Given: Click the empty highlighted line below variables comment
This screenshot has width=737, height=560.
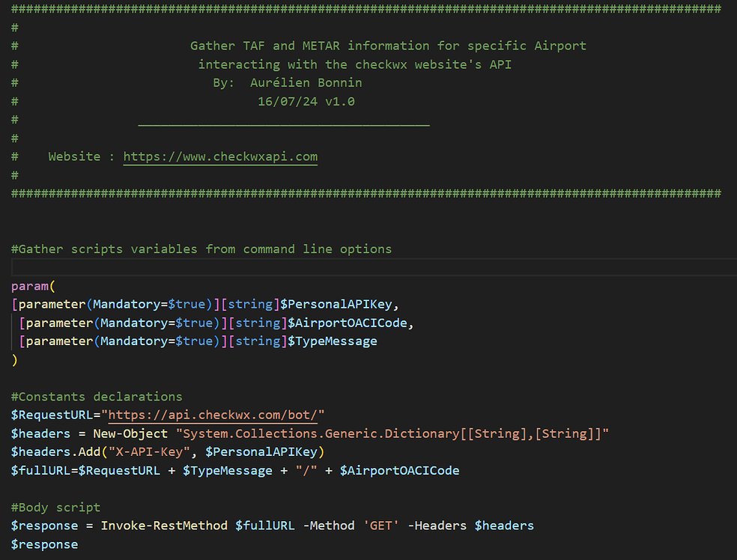Looking at the screenshot, I should 300,267.
